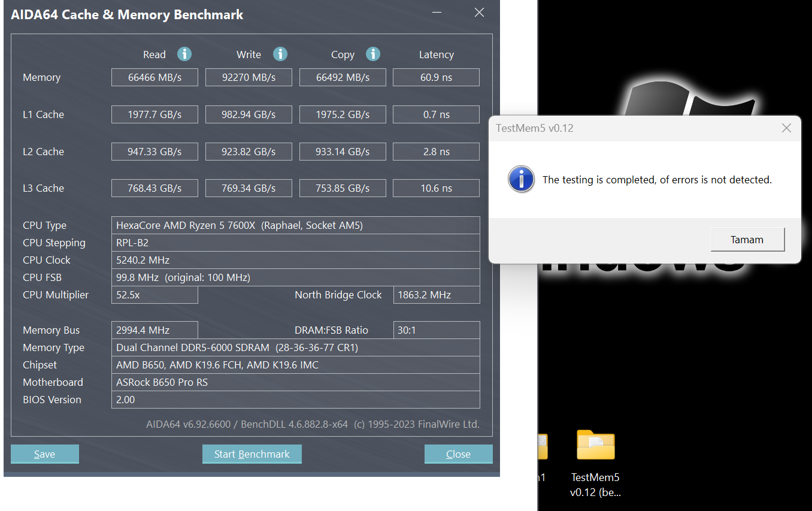Click the Read column header label
Image resolution: width=812 pixels, height=511 pixels.
coord(154,55)
